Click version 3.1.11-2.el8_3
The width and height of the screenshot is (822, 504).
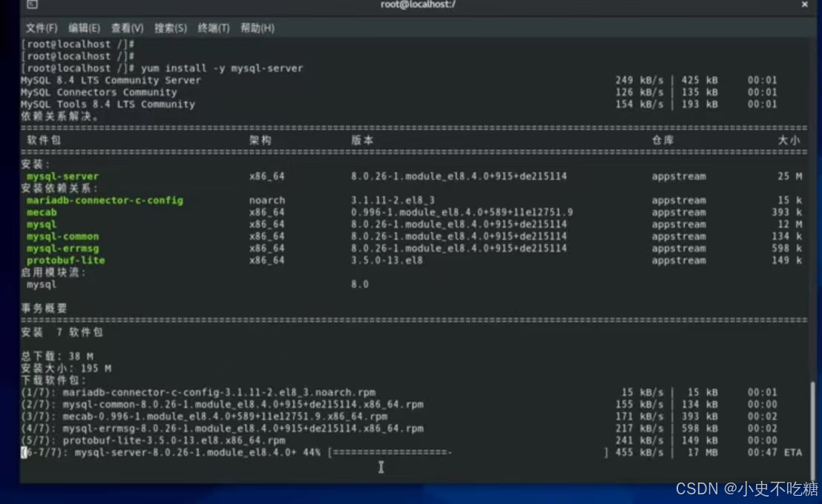tap(392, 201)
